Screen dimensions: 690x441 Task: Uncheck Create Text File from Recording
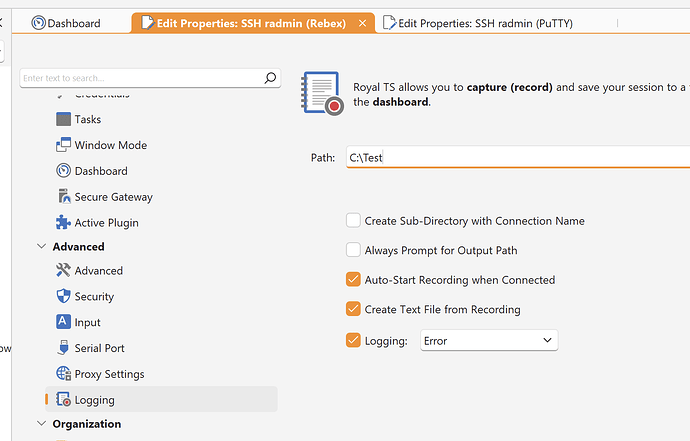point(353,310)
